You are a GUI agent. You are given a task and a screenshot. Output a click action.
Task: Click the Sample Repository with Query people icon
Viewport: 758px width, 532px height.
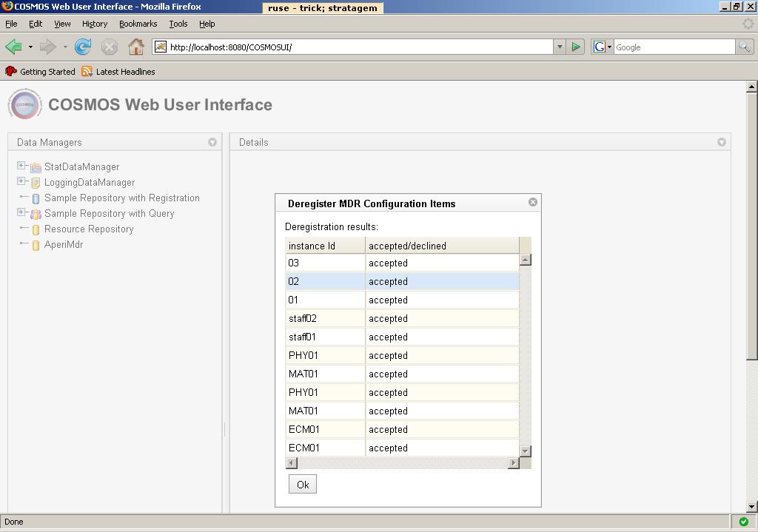36,214
